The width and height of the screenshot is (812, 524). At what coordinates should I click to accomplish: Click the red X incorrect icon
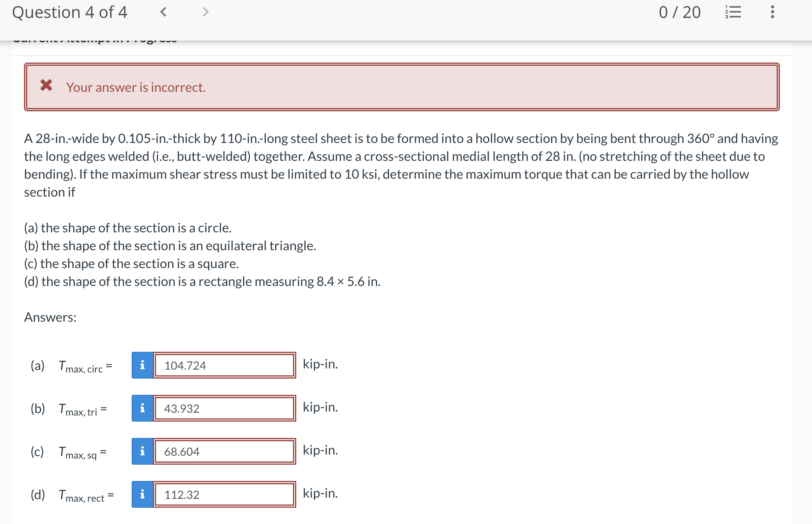[46, 85]
